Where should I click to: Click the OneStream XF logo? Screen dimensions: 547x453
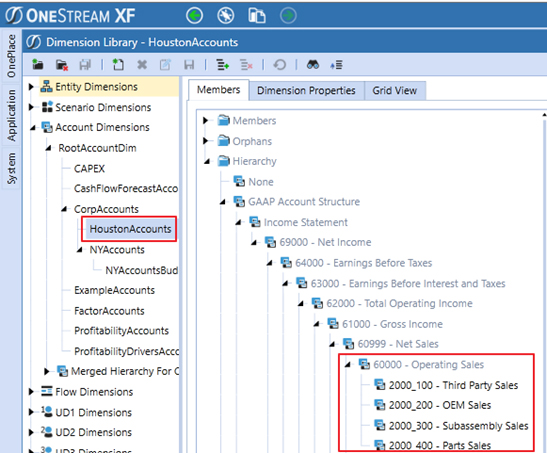point(70,16)
